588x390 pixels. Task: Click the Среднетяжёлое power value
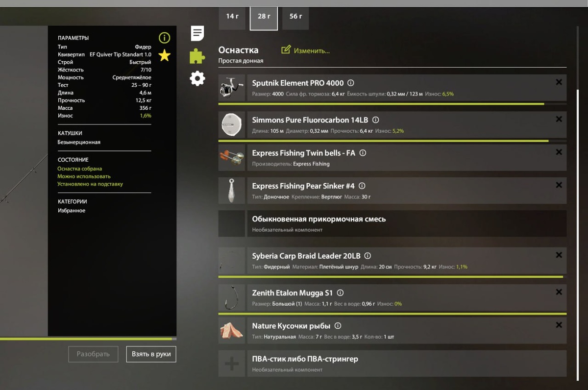pyautogui.click(x=132, y=77)
